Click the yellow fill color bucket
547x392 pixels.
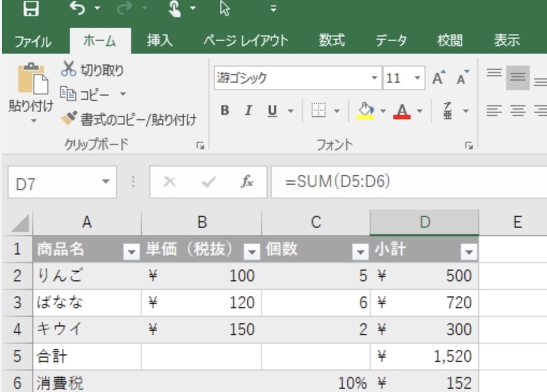365,111
